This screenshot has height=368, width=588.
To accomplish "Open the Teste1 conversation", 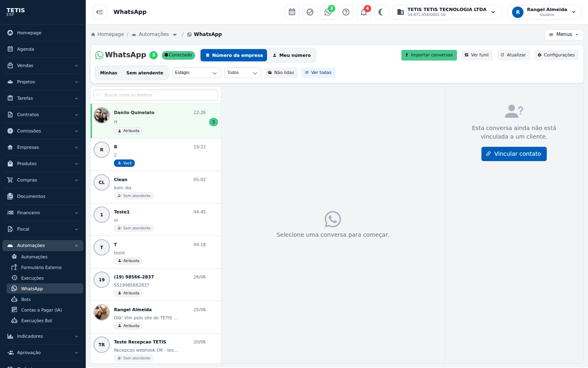I will click(156, 220).
